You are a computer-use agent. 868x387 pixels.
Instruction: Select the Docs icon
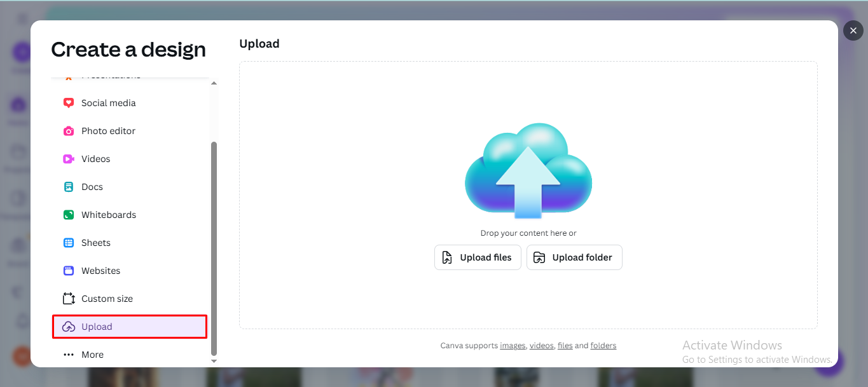(x=69, y=186)
